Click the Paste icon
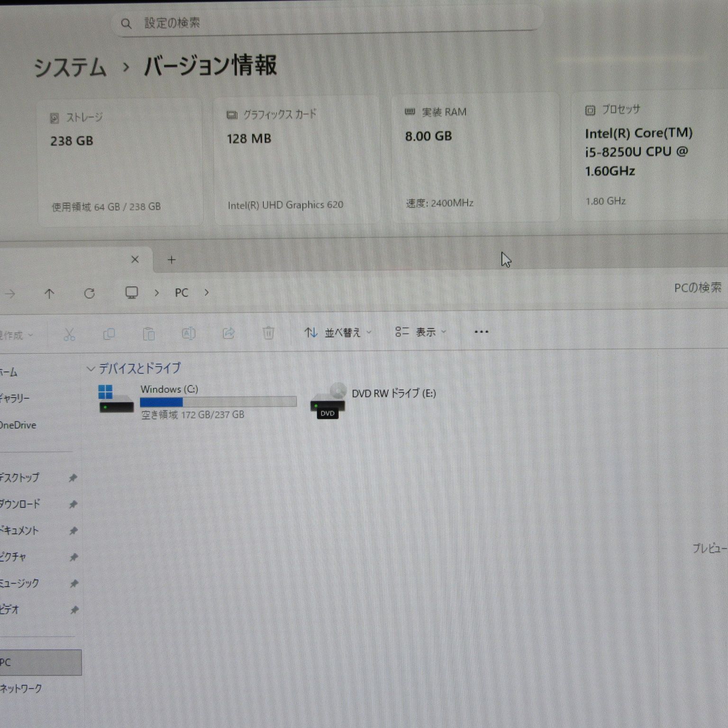This screenshot has width=728, height=728. tap(148, 334)
